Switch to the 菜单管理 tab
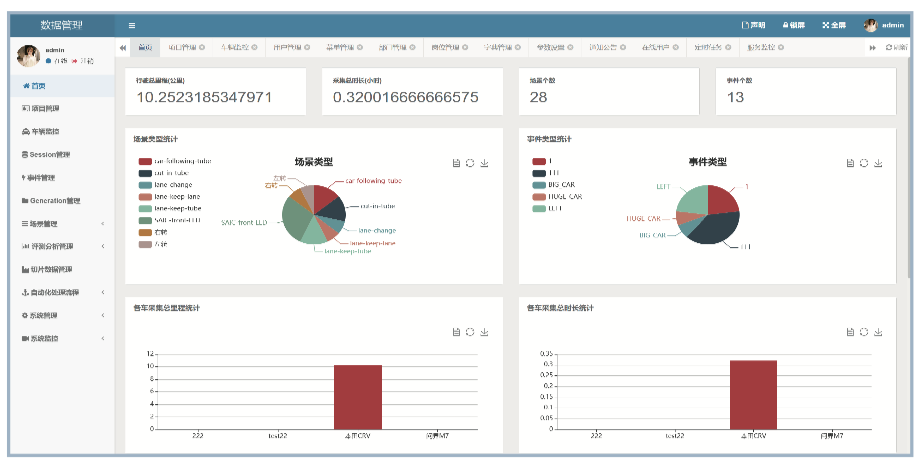The image size is (922, 468). pos(345,48)
